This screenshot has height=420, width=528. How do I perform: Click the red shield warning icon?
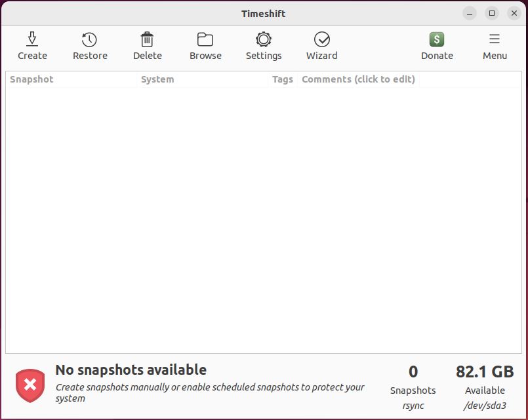pyautogui.click(x=30, y=385)
